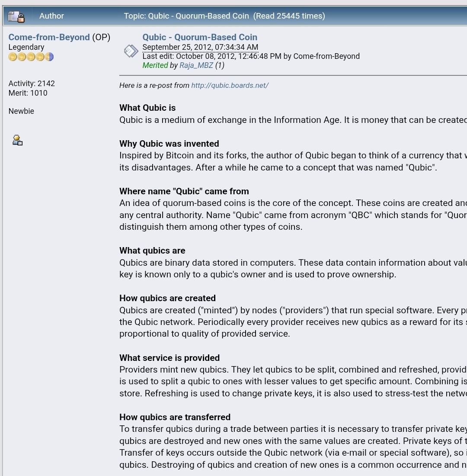Open the Raja_MBZ profile link
Viewport: 467px width, 476px height.
tap(196, 65)
